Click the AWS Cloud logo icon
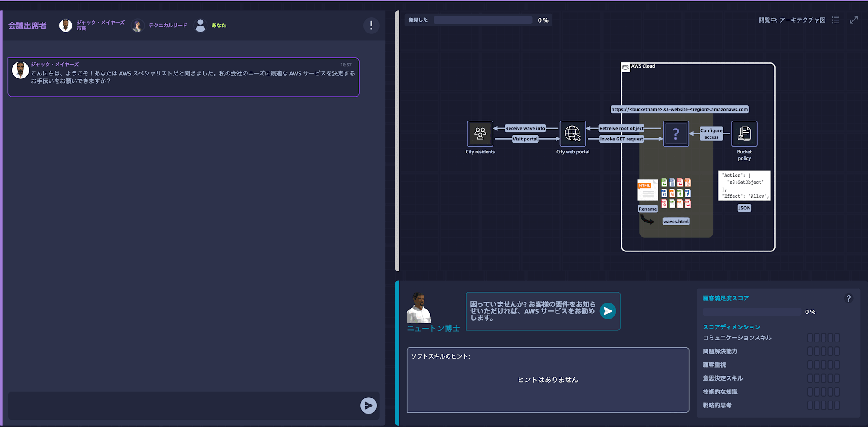The width and height of the screenshot is (868, 427). click(625, 67)
